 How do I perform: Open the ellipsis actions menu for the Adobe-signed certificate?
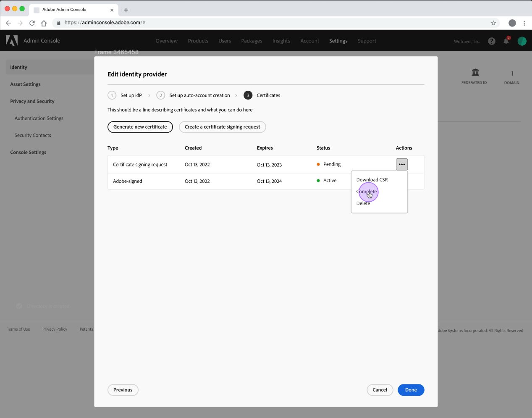401,181
